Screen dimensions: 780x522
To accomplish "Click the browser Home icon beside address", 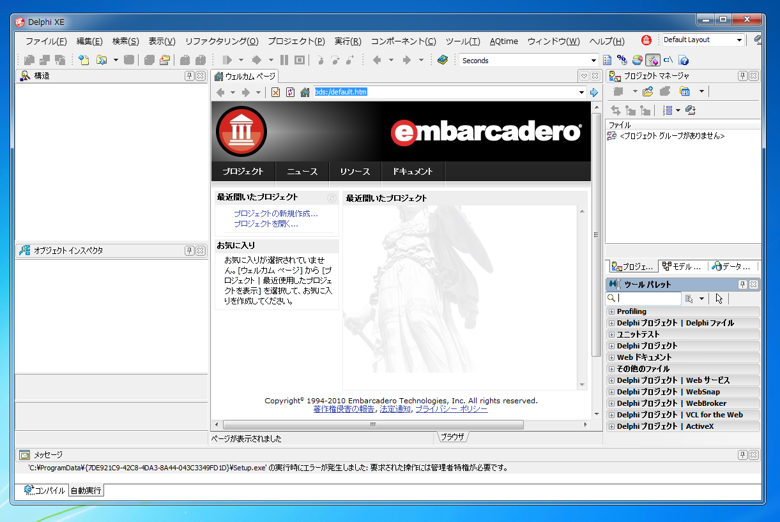I will (305, 92).
